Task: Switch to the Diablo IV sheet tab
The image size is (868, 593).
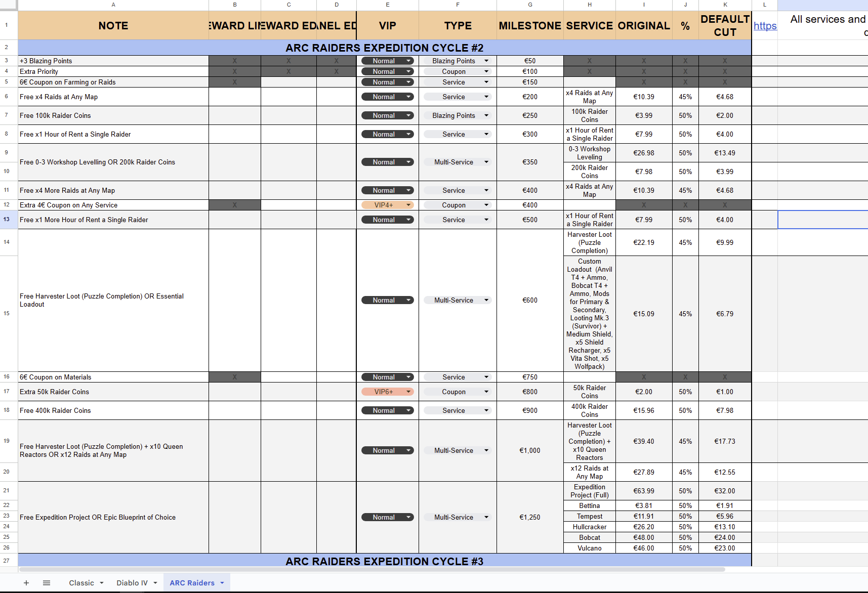Action: (132, 583)
